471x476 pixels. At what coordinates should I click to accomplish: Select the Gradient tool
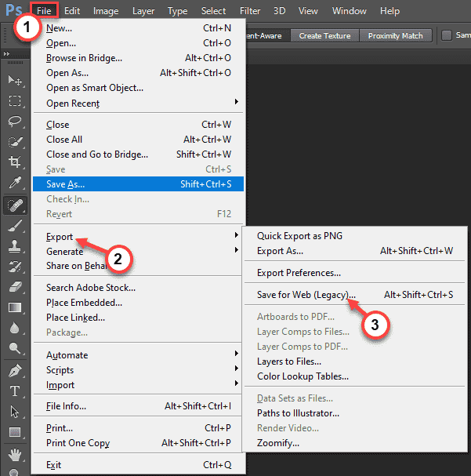tap(15, 307)
